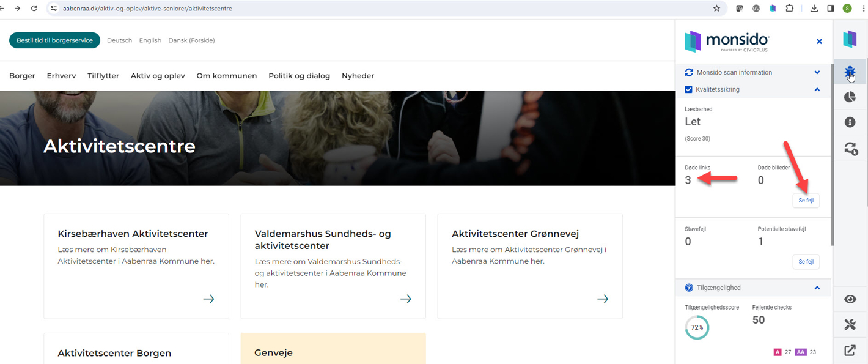Screen dimensions: 868x364
Task: Click Se fejl button for dead links
Action: pos(806,201)
